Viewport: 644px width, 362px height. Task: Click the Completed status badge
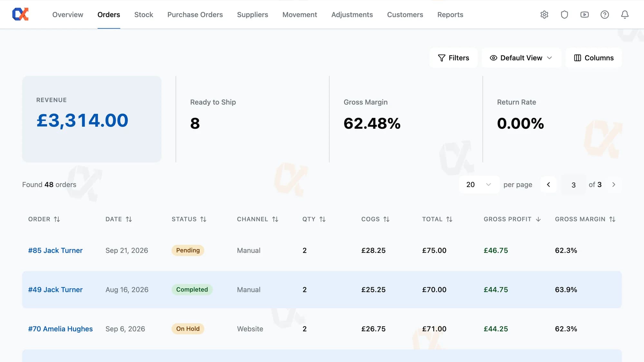pyautogui.click(x=192, y=290)
